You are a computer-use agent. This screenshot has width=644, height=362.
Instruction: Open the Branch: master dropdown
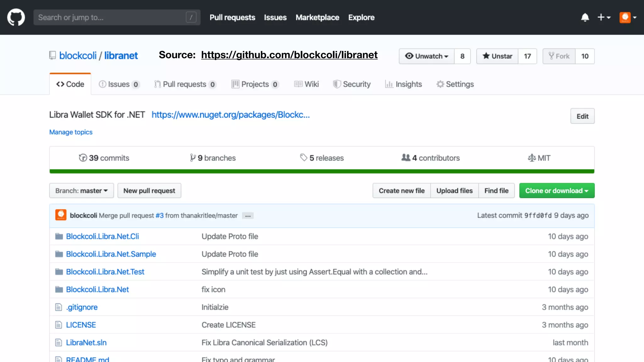tap(81, 191)
